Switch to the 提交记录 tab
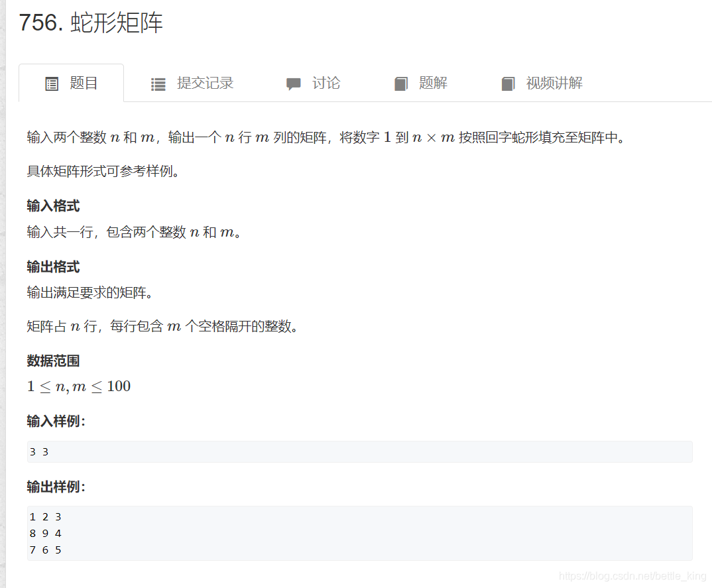The width and height of the screenshot is (712, 588). pos(192,83)
